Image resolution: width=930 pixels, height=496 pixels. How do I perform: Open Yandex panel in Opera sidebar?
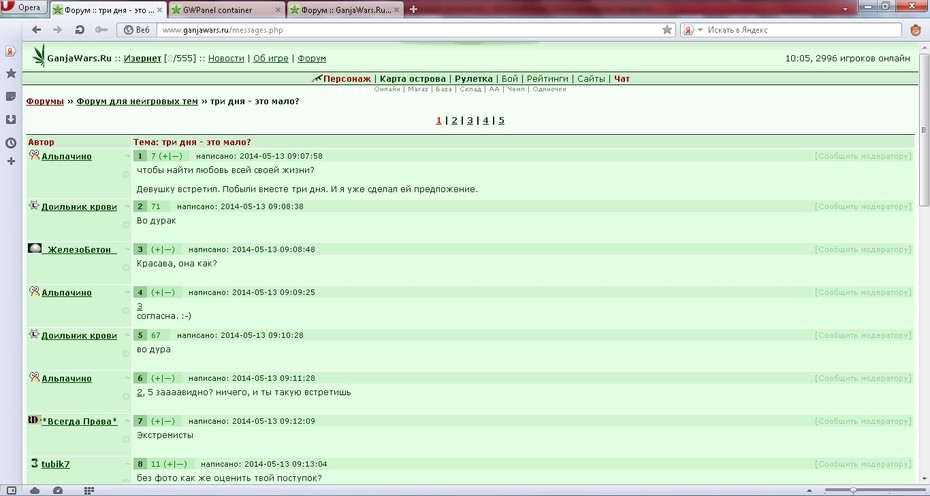click(11, 52)
